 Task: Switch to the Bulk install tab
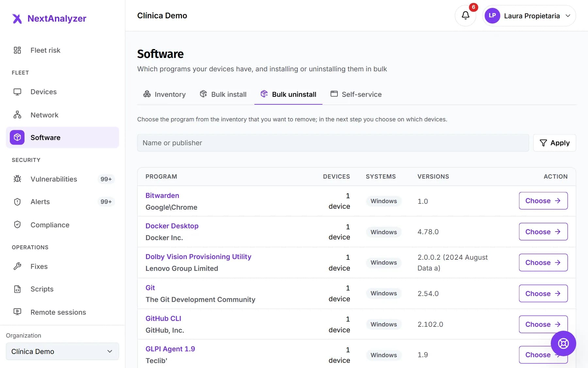(x=223, y=94)
